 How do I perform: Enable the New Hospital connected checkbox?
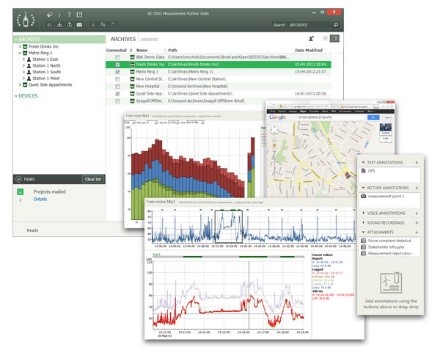[117, 87]
